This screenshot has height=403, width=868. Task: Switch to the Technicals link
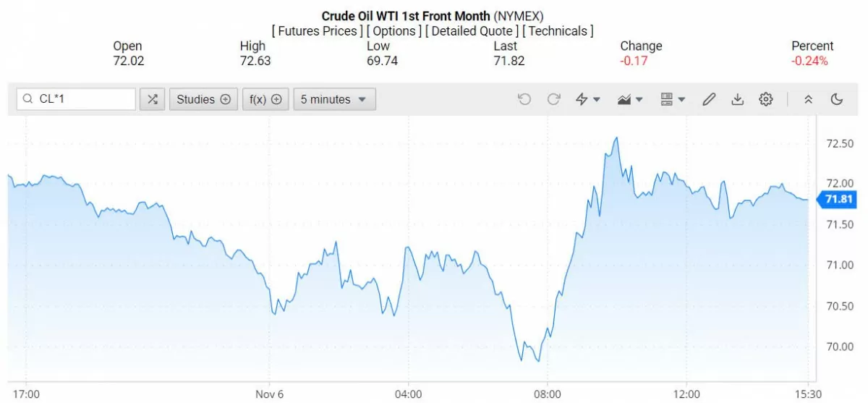click(558, 31)
